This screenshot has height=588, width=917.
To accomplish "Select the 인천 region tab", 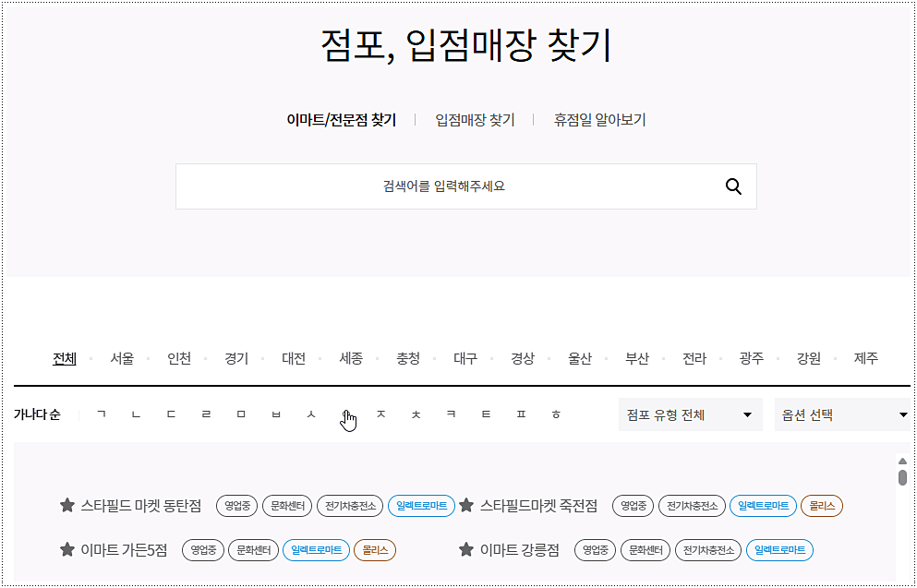I will 179,358.
